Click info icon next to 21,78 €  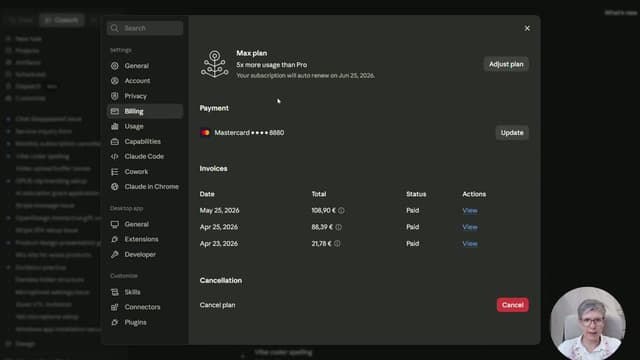click(337, 244)
